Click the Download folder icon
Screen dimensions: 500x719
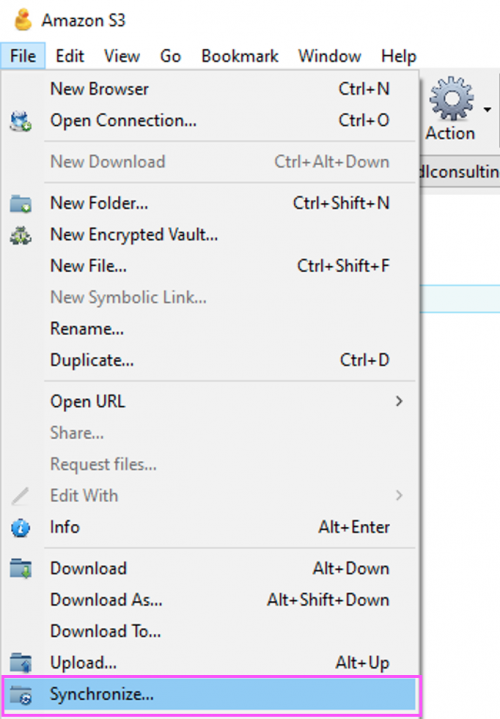tap(21, 569)
